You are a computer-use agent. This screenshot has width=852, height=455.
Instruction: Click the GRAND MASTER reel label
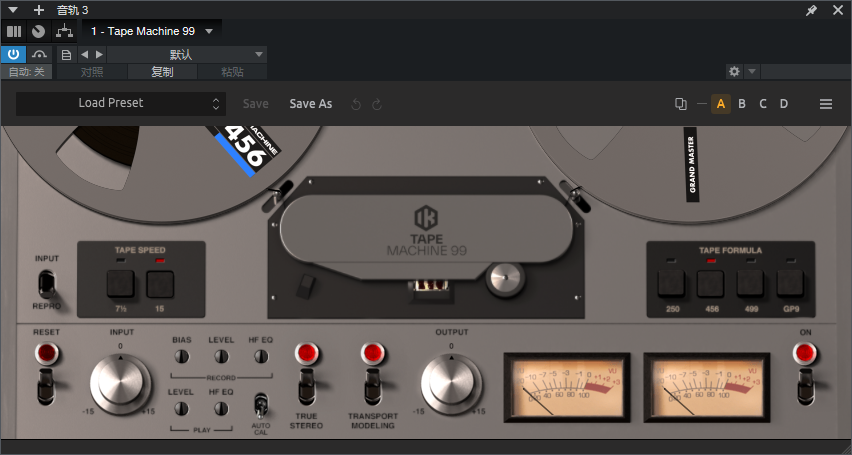(x=691, y=165)
